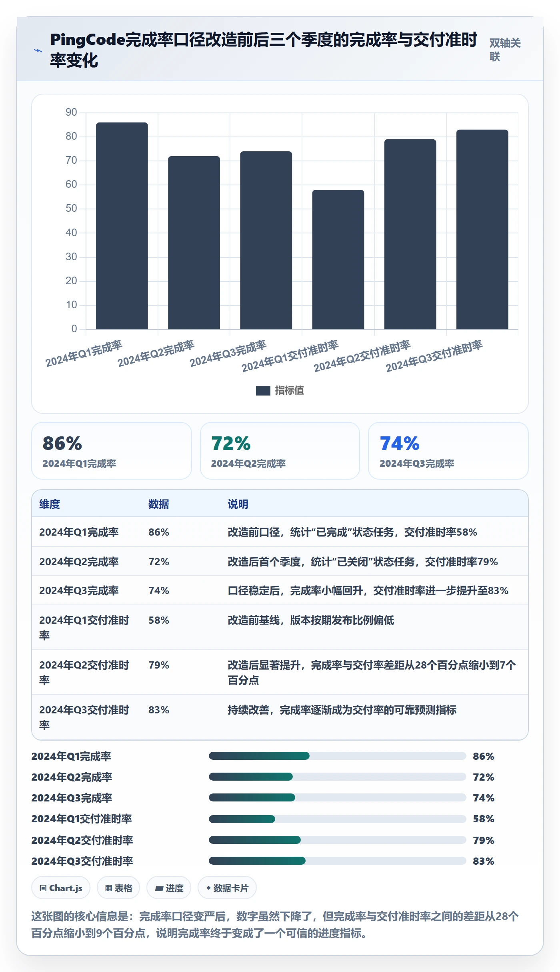Image resolution: width=560 pixels, height=972 pixels.
Task: Select the 表格 chip
Action: (118, 888)
